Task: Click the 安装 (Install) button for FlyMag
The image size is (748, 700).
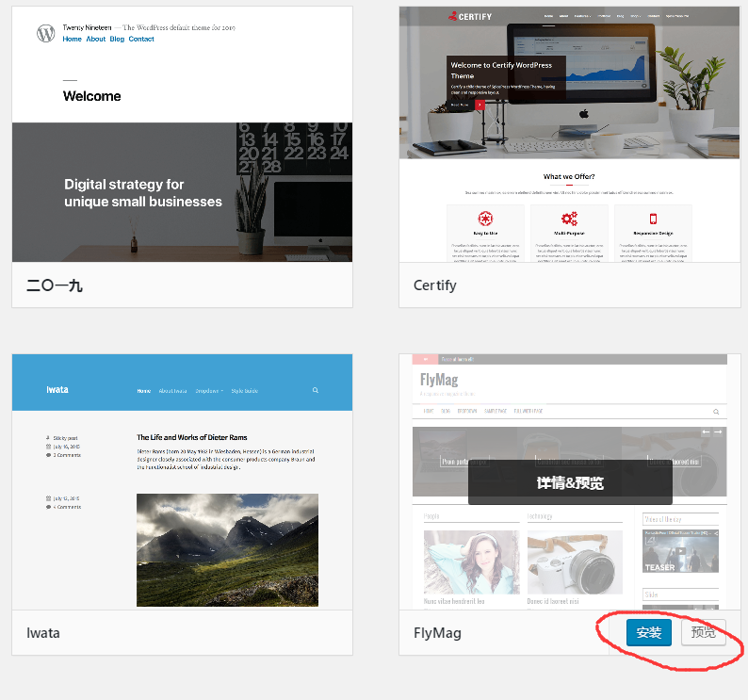Action: coord(648,632)
